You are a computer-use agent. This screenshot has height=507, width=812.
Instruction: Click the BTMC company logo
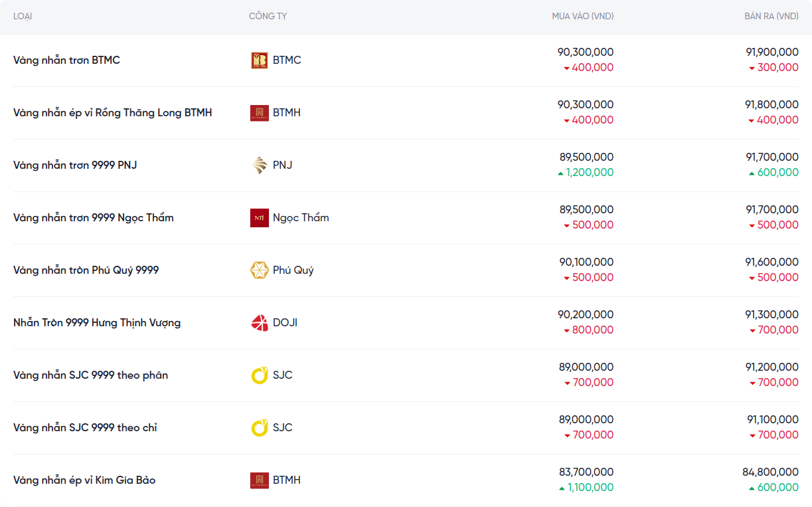click(259, 60)
